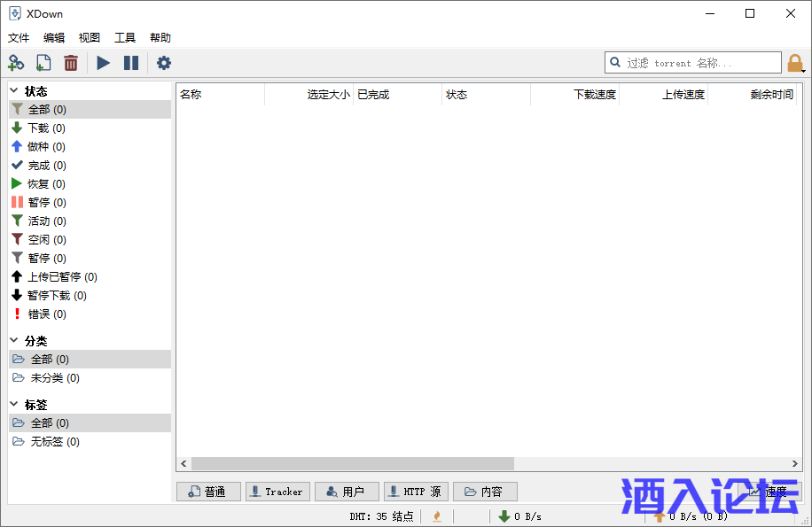Open the 工具 menu

125,38
